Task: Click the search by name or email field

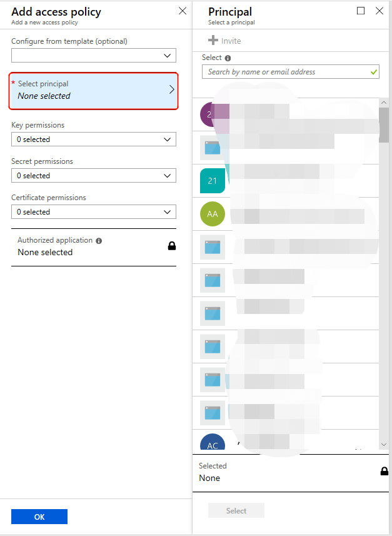Action: pyautogui.click(x=286, y=72)
